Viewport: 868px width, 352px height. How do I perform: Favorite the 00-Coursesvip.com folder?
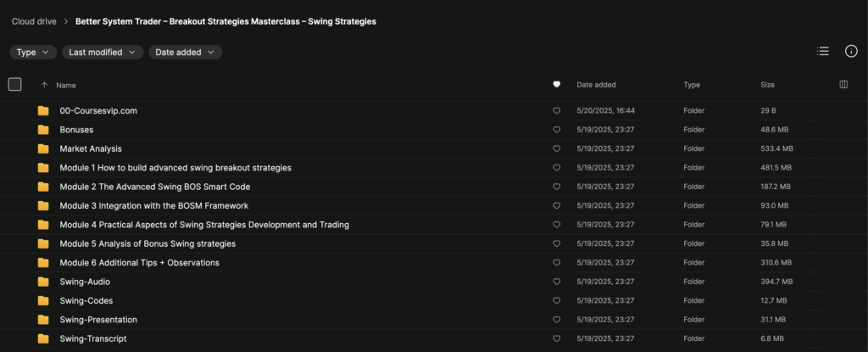[x=557, y=111]
